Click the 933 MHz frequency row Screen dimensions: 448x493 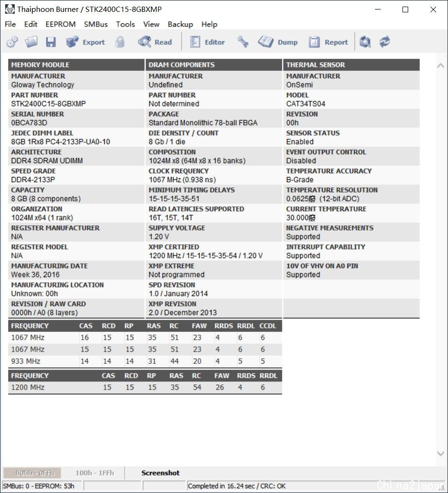(145, 361)
